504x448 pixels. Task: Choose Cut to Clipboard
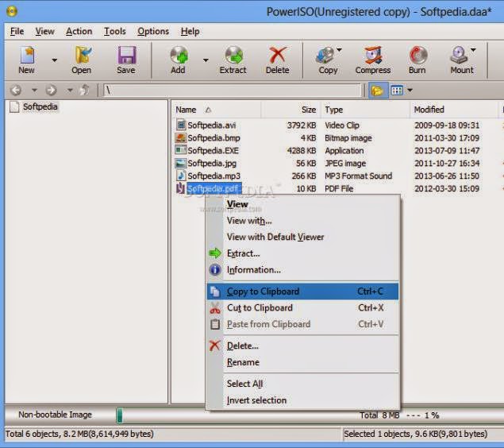pos(302,307)
